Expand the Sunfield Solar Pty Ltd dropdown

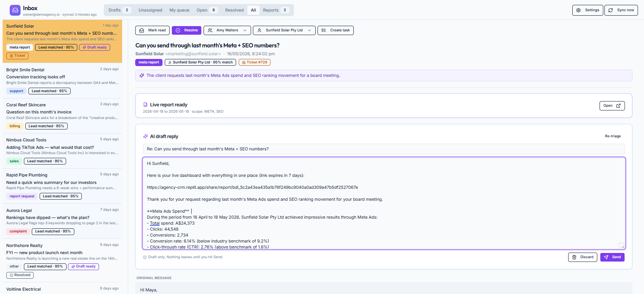pos(284,30)
